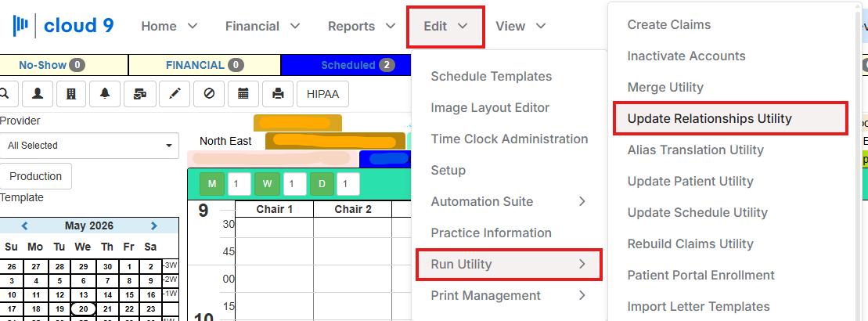Open the Financial menu
Viewport: 868px width, 321px height.
pyautogui.click(x=262, y=26)
